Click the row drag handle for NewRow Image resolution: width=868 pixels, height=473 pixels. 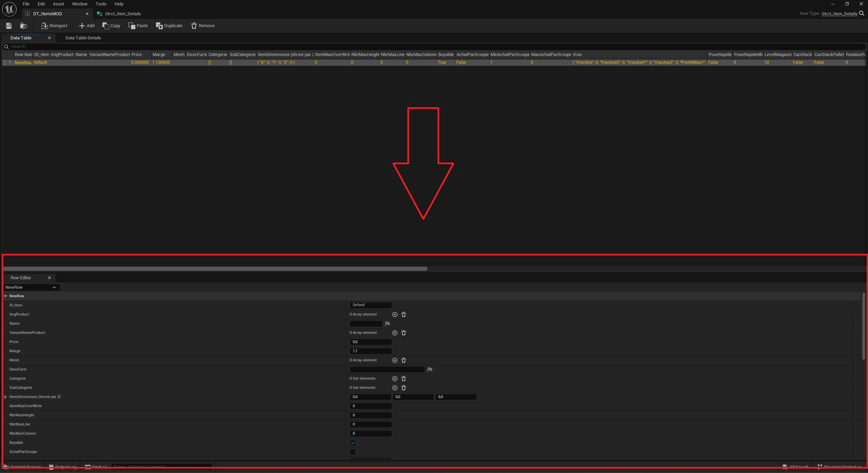[5, 62]
